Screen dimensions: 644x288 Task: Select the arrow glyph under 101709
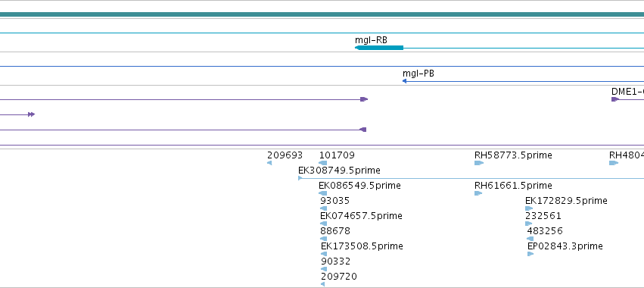(323, 163)
